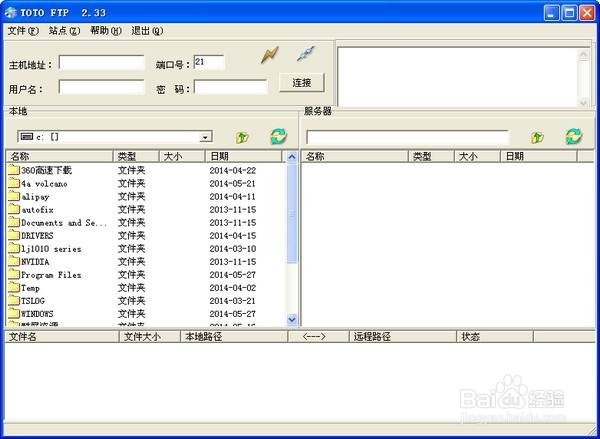Click the lightning bolt quick connect icon
Viewport: 600px width, 439px height.
270,55
